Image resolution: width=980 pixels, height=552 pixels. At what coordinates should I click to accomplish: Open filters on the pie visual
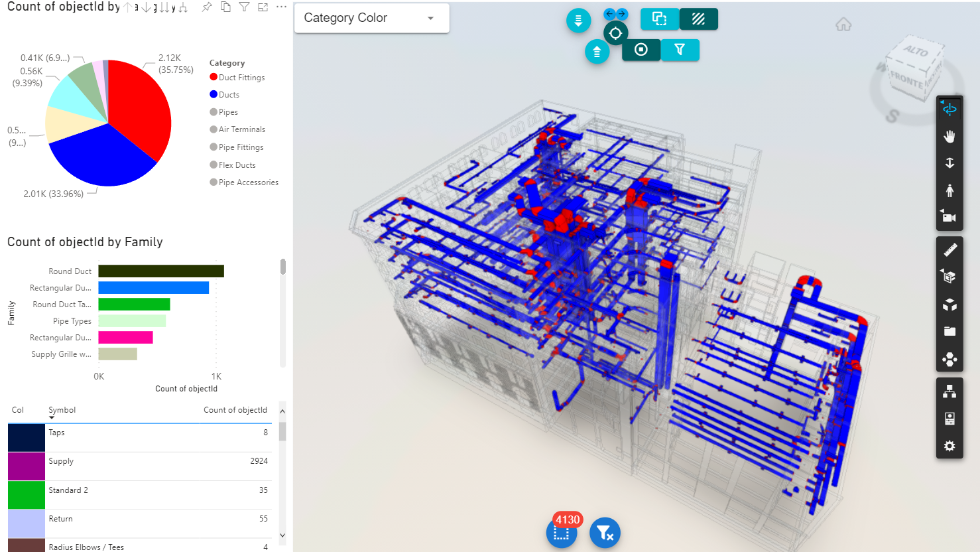tap(244, 7)
